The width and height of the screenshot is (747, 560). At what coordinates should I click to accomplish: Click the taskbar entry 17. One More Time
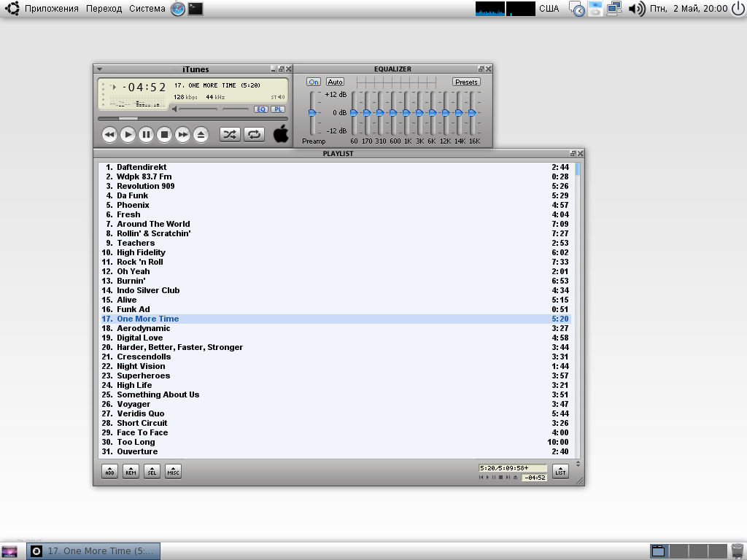93,551
